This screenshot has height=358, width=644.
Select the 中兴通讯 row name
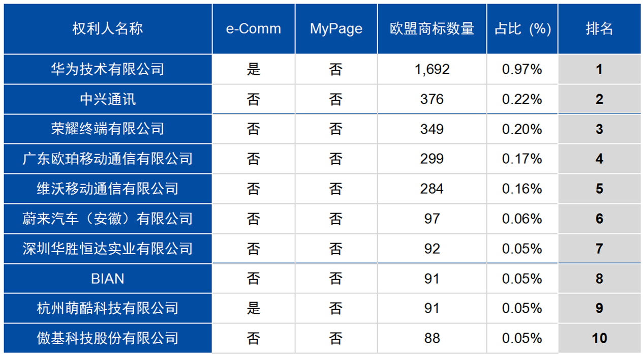108,99
